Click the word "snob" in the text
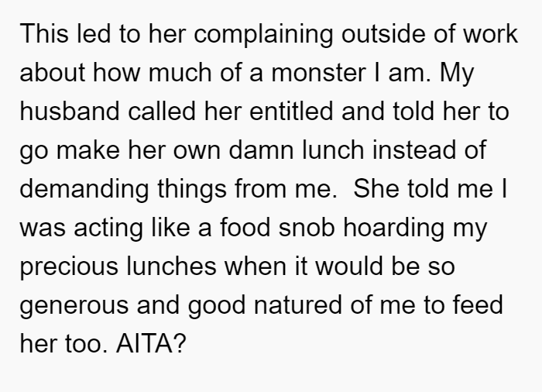The height and width of the screenshot is (392, 542). 307,228
